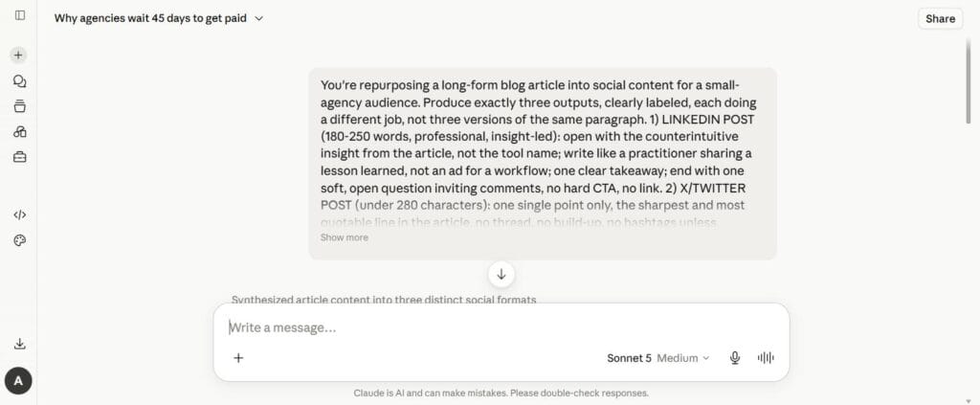
Task: Click the briefcase icon in sidebar
Action: click(19, 157)
